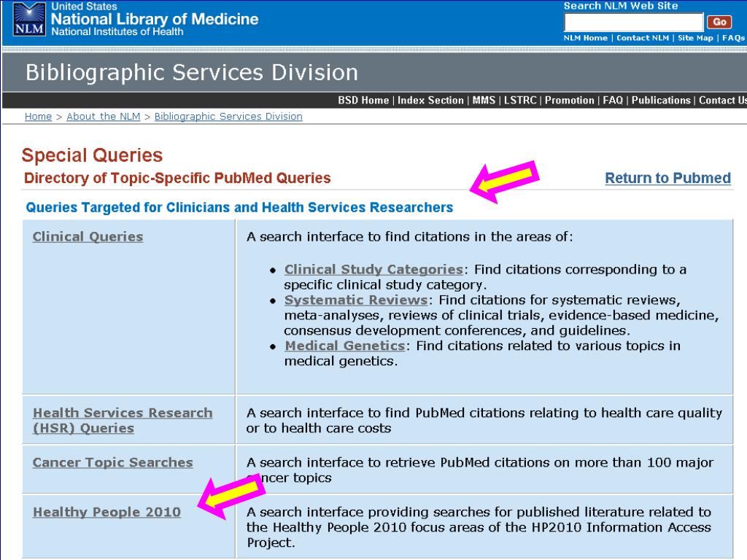The height and width of the screenshot is (560, 747).
Task: Open the BSD Home menu item
Action: [363, 101]
